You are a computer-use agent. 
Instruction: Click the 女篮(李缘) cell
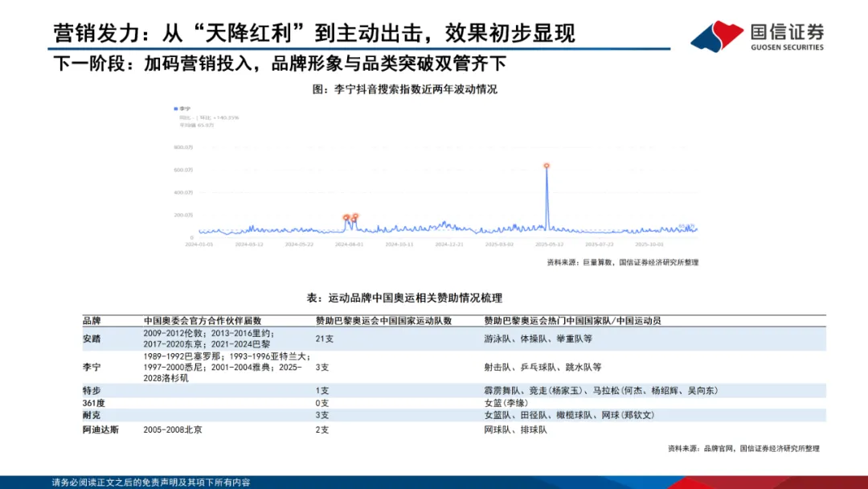tap(506, 403)
